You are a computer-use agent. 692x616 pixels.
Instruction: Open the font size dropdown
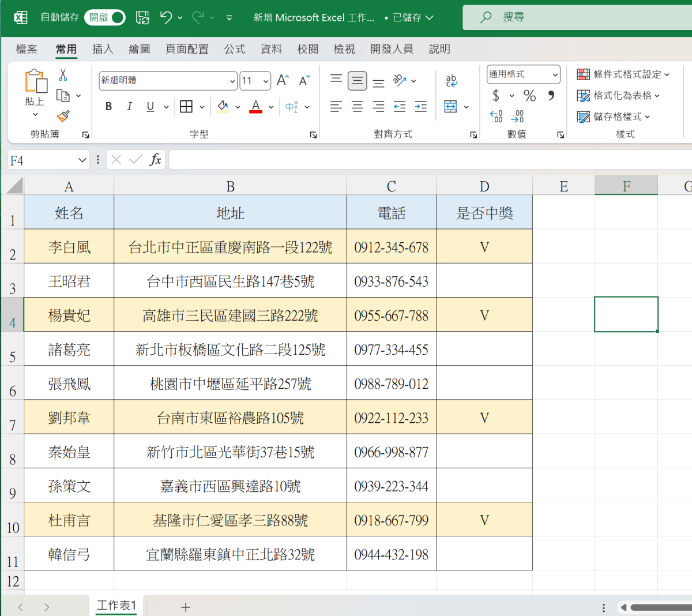(266, 81)
